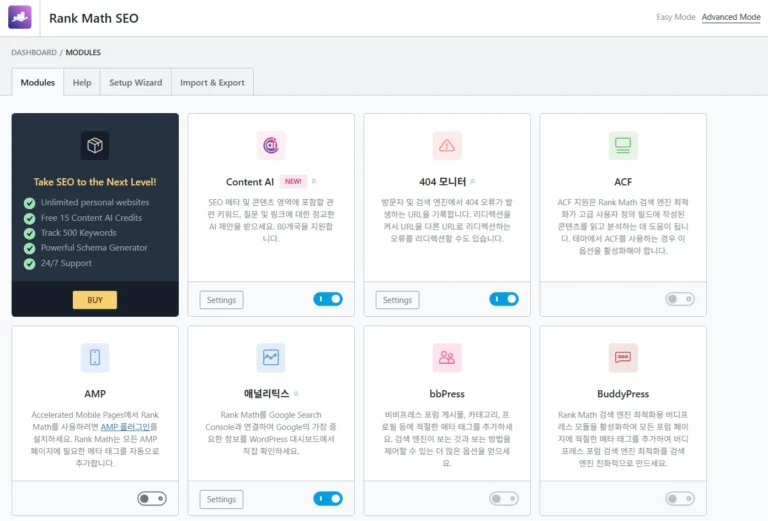Click 'Take SEO to the Next Level!' heading
768x521 pixels.
click(95, 182)
